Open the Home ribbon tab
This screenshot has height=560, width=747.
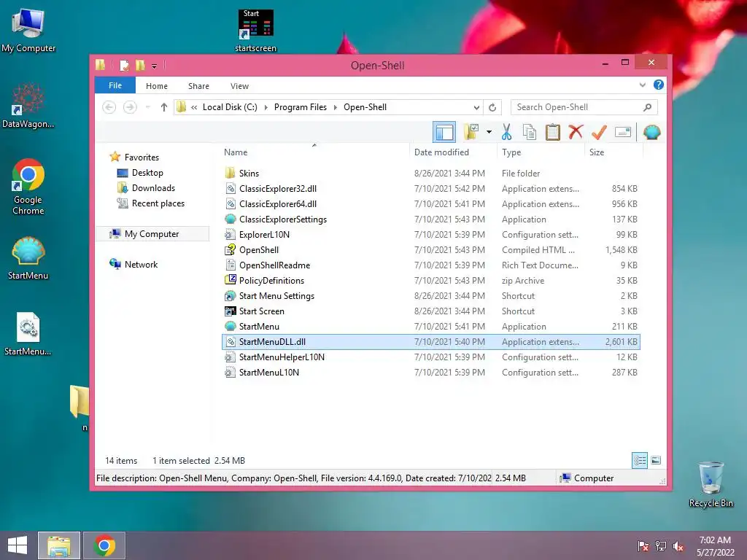(157, 86)
